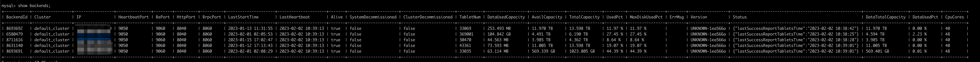980x62 pixels.
Task: Select DataUsedPct value 2.23 %
Action: coord(919,34)
